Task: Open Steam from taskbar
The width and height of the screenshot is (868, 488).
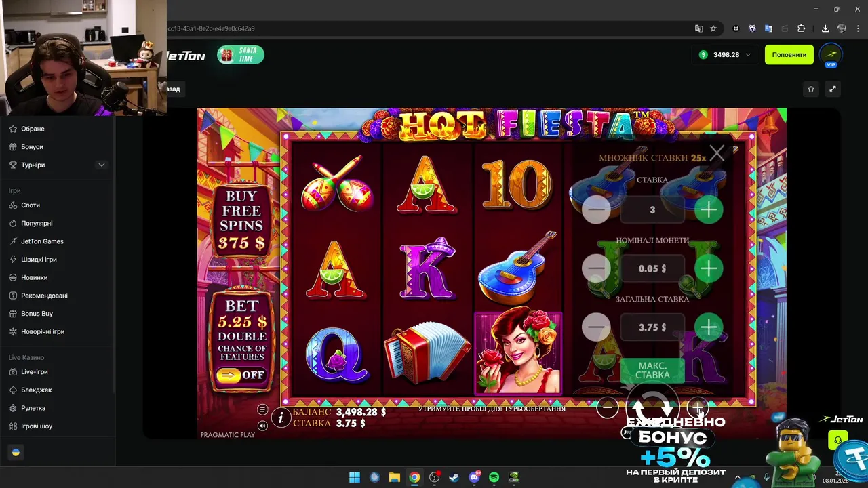Action: pyautogui.click(x=454, y=477)
